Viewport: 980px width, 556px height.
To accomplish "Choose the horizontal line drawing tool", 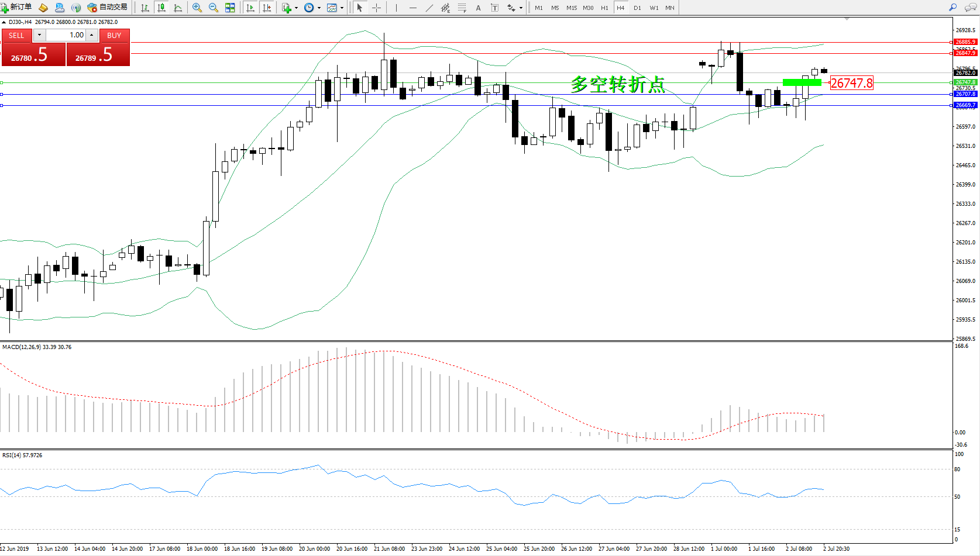I will 413,8.
